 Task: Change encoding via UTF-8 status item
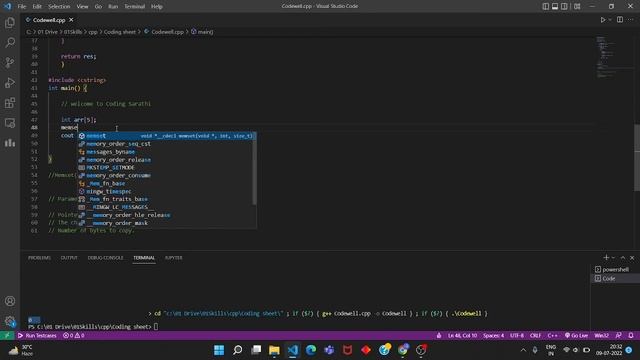tap(517, 336)
